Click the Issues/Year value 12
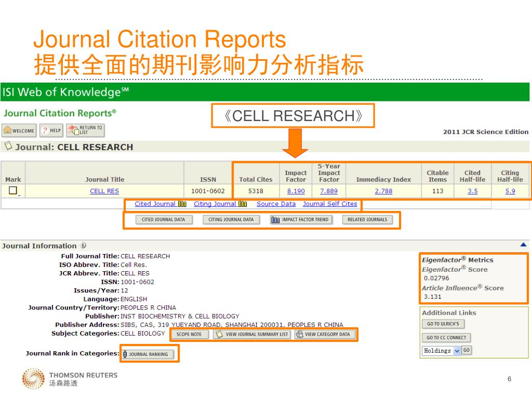This screenshot has width=532, height=399. (x=125, y=290)
